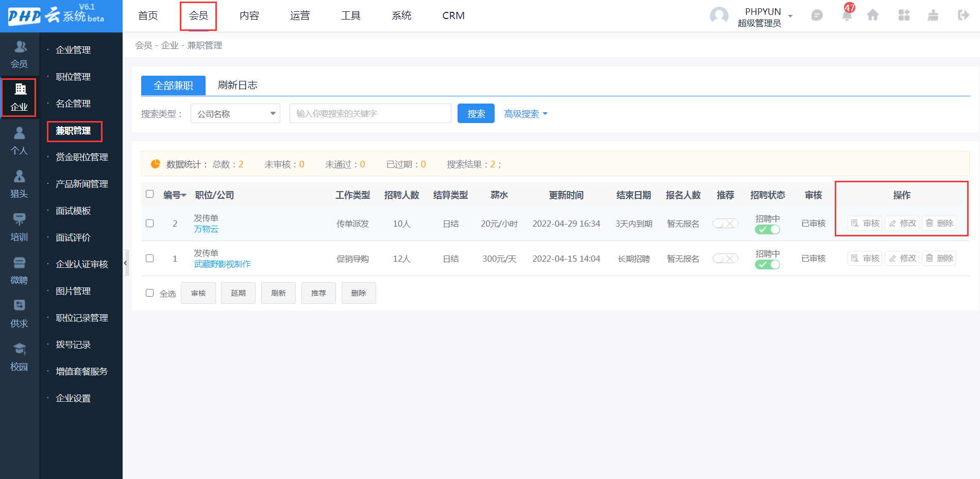
Task: Click 修改 for the 武藏野影视制作 row
Action: (x=902, y=258)
